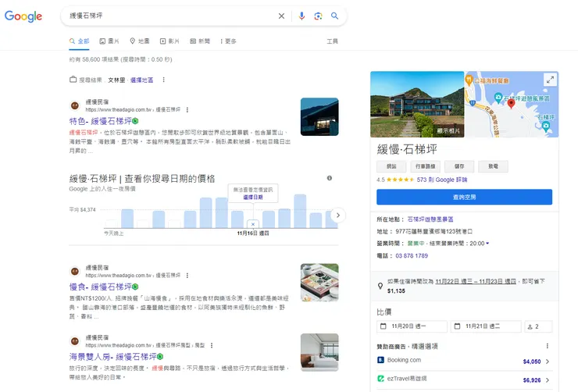The image size is (578, 392).
Task: Switch to the 新聞 news tab
Action: [x=200, y=41]
